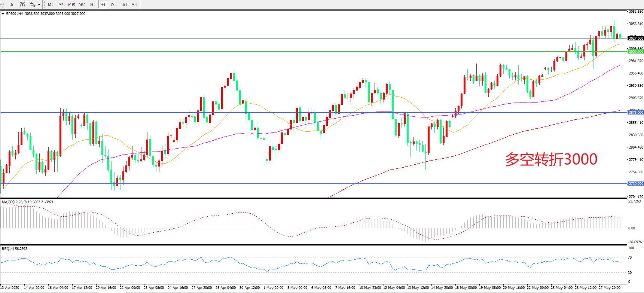The image size is (644, 293).
Task: Click the blue 2730.000 price level label
Action: [635, 184]
